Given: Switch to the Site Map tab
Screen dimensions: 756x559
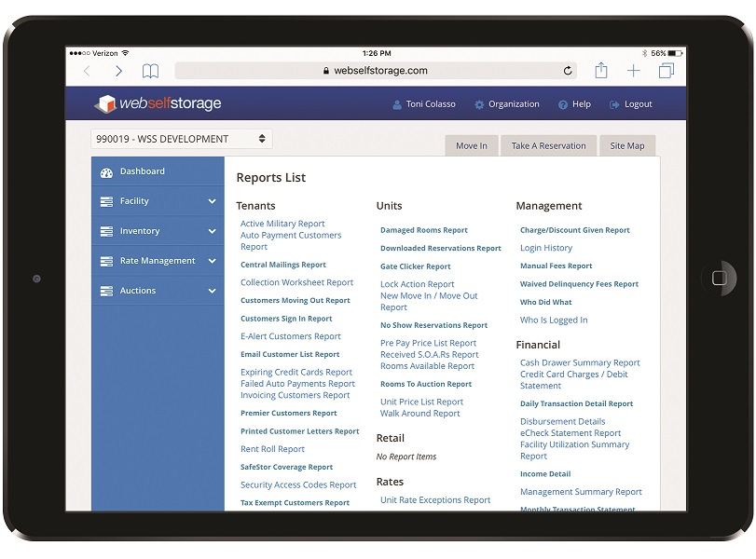Looking at the screenshot, I should click(x=627, y=145).
